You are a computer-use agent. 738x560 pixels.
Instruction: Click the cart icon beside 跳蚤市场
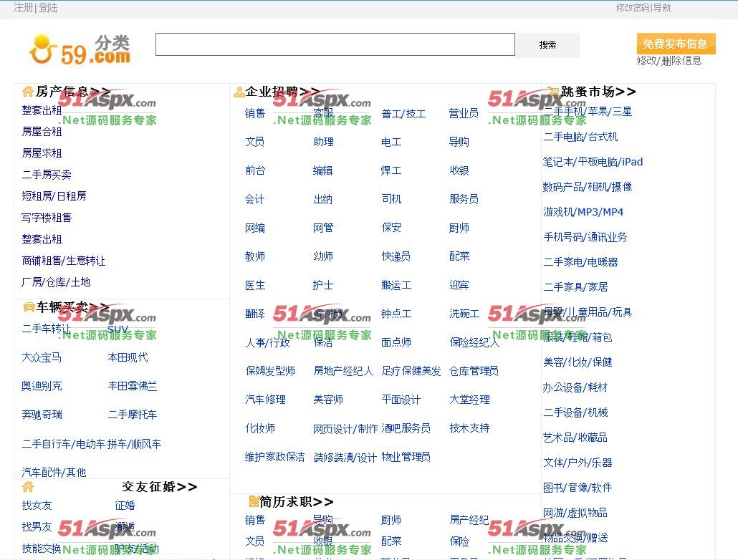click(x=552, y=92)
